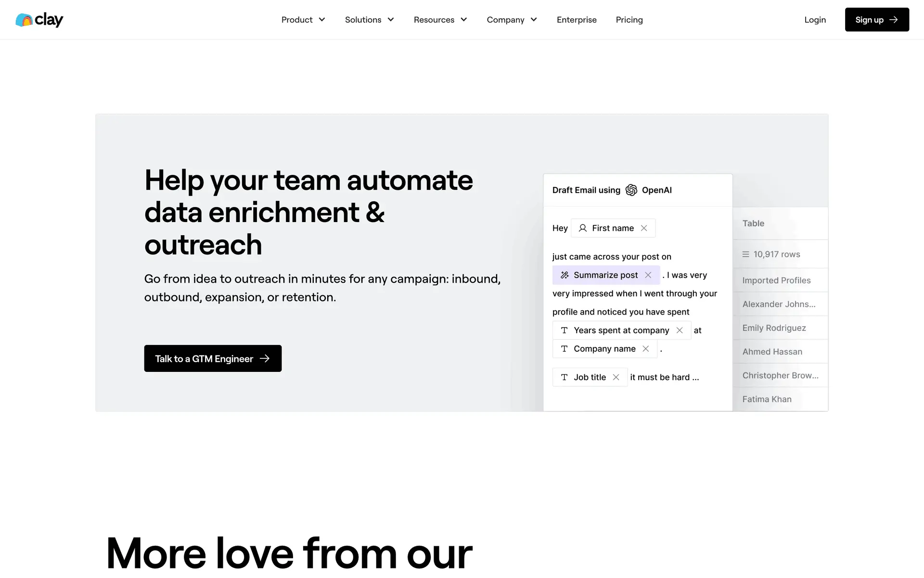Select the Imported Profiles table entry
924x578 pixels.
tap(776, 280)
